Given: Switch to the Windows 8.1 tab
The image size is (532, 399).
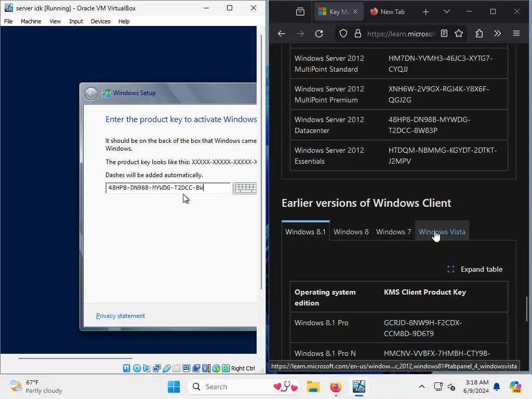Looking at the screenshot, I should coord(305,232).
